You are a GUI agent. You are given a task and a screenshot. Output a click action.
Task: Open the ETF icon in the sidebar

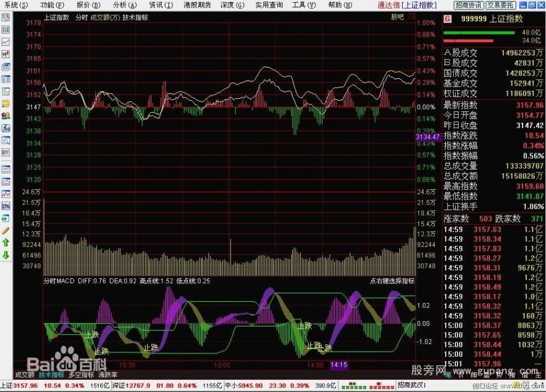click(x=6, y=152)
